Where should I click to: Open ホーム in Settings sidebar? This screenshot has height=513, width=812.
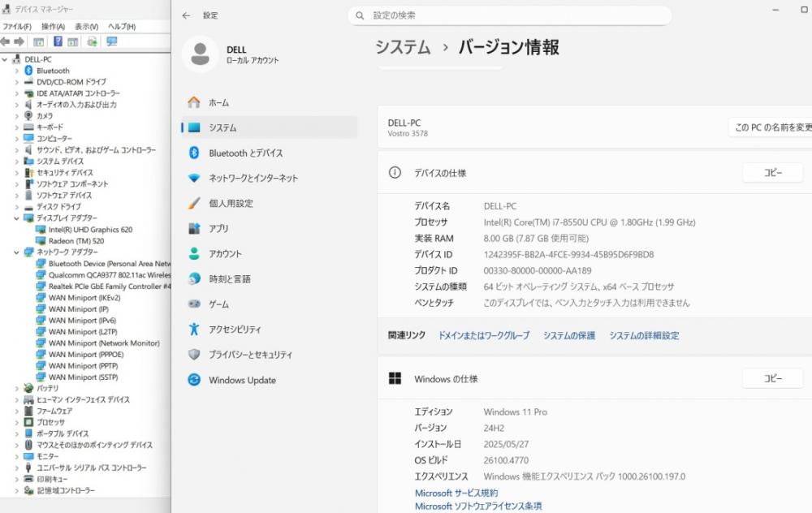click(x=270, y=102)
